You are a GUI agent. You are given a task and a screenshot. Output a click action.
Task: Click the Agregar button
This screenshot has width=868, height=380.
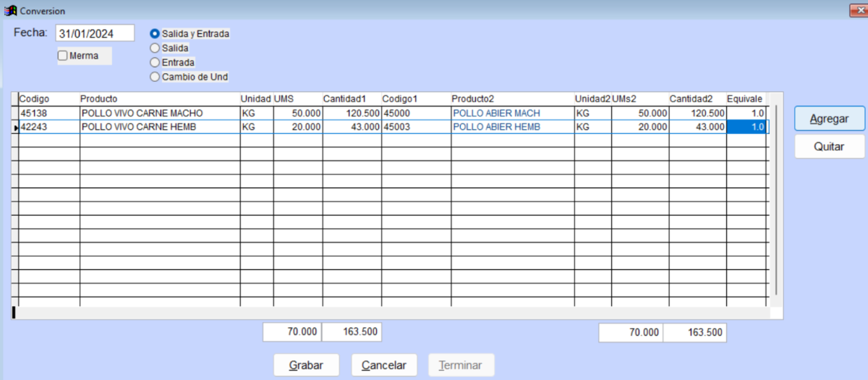(829, 119)
